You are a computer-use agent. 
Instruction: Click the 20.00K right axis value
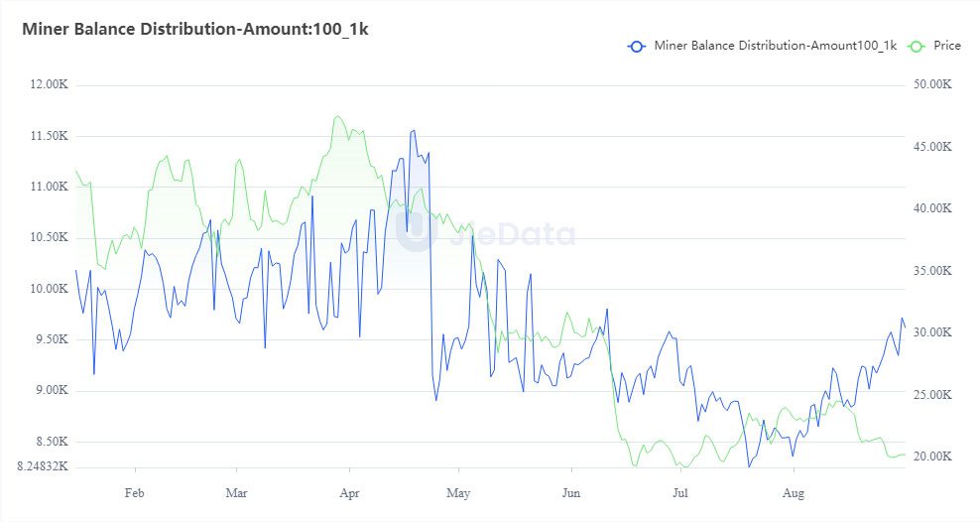point(933,457)
